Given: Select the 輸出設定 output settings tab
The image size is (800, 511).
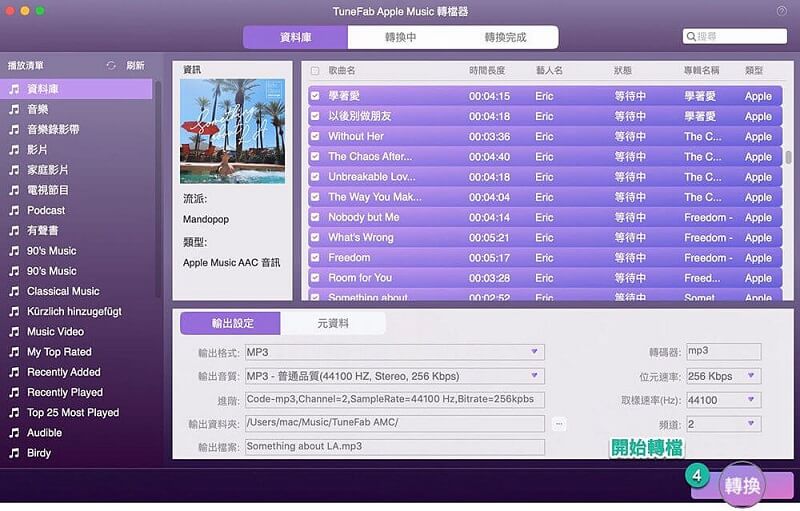Looking at the screenshot, I should coord(230,323).
